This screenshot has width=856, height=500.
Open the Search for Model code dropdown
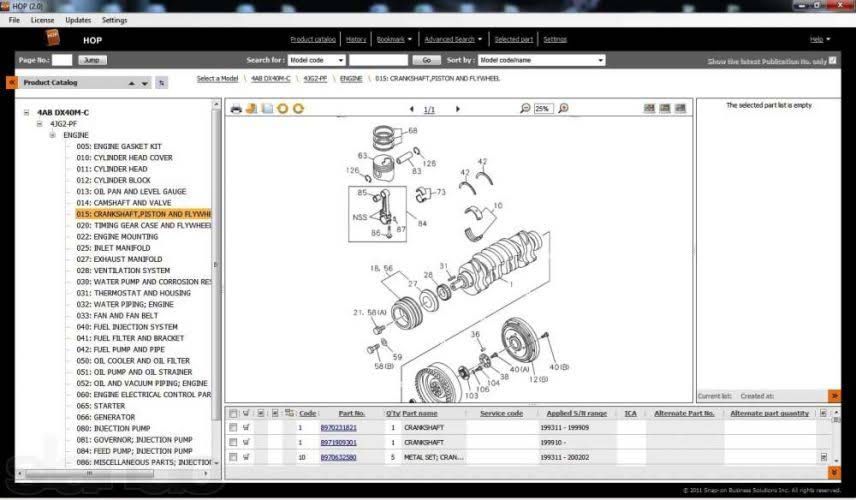point(317,60)
